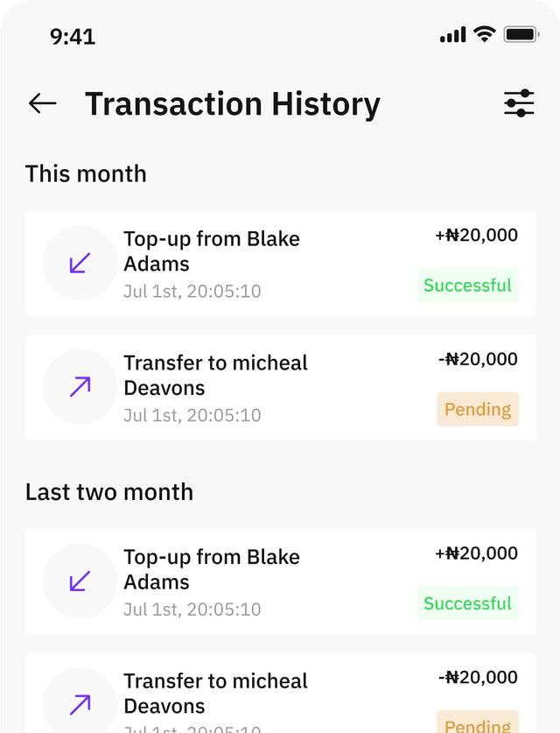
Task: Click the +₦20,000 amount under This month
Action: coord(476,235)
